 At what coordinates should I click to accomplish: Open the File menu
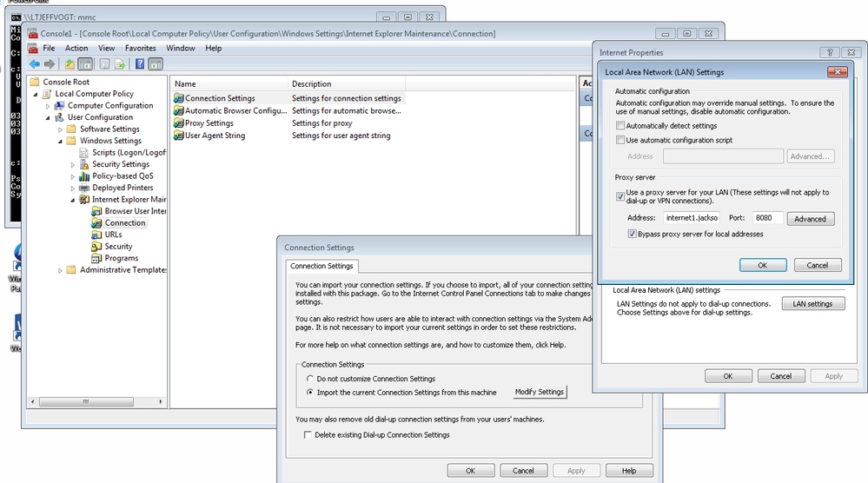click(x=49, y=48)
